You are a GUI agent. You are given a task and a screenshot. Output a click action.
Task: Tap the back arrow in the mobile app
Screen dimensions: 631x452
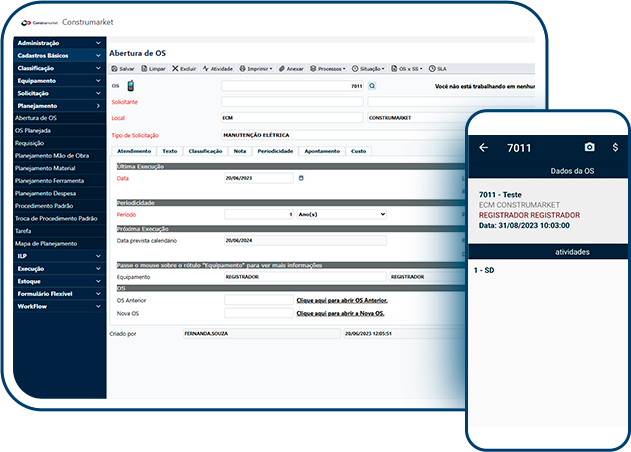pos(484,147)
